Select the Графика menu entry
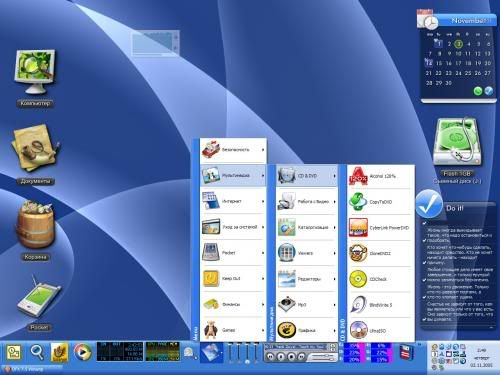500x375 pixels. click(307, 330)
